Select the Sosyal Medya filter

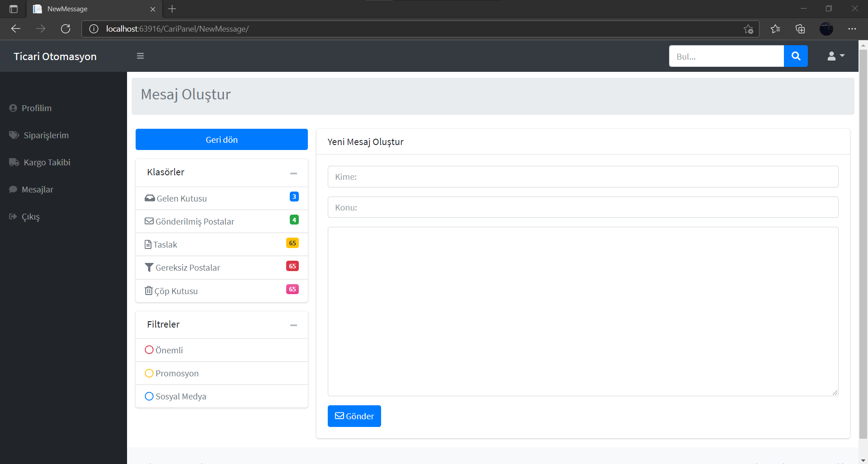point(222,396)
